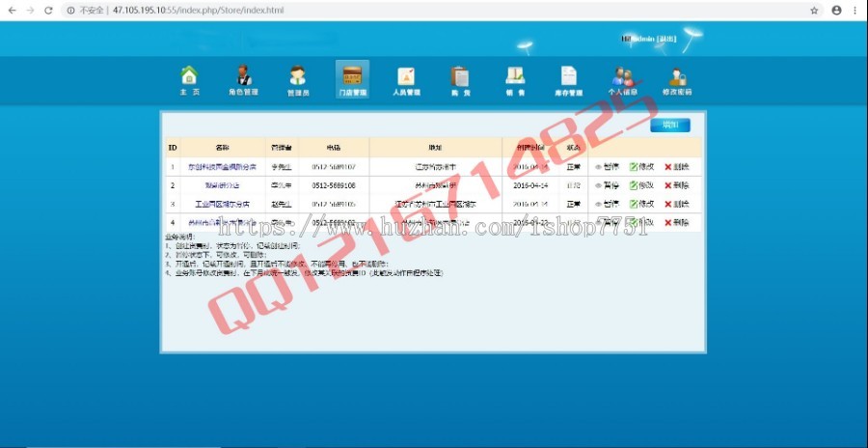Image resolution: width=868 pixels, height=448 pixels.
Task: Bookmark page with the star icon
Action: tap(814, 10)
